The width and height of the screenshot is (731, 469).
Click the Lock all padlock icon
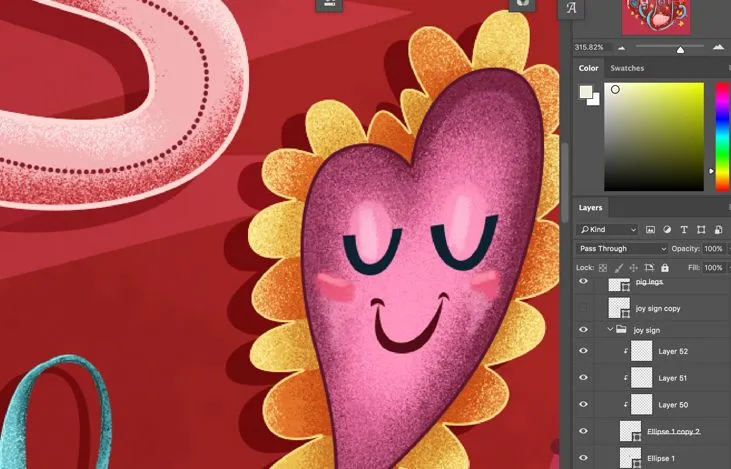point(665,268)
